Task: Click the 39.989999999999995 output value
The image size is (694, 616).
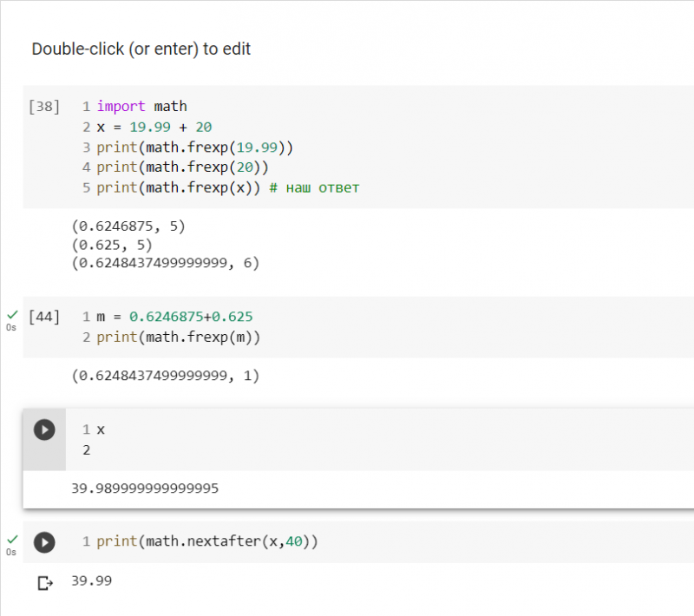Action: (145, 488)
